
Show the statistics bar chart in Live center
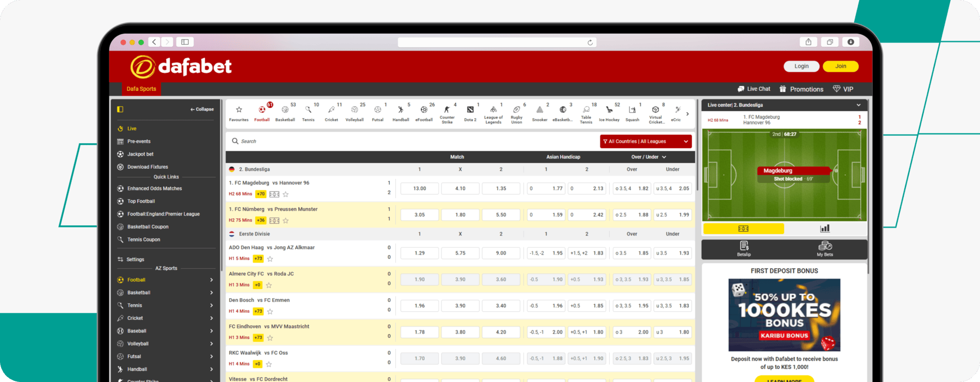pyautogui.click(x=825, y=229)
